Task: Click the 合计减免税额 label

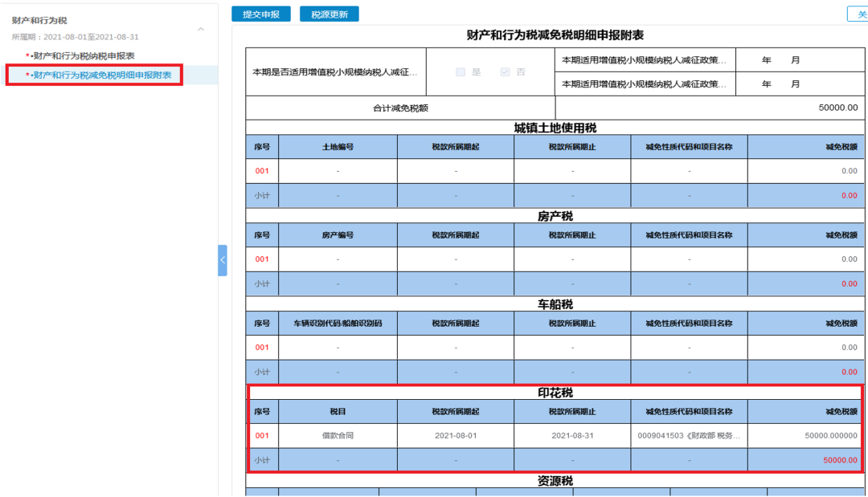Action: (x=400, y=108)
